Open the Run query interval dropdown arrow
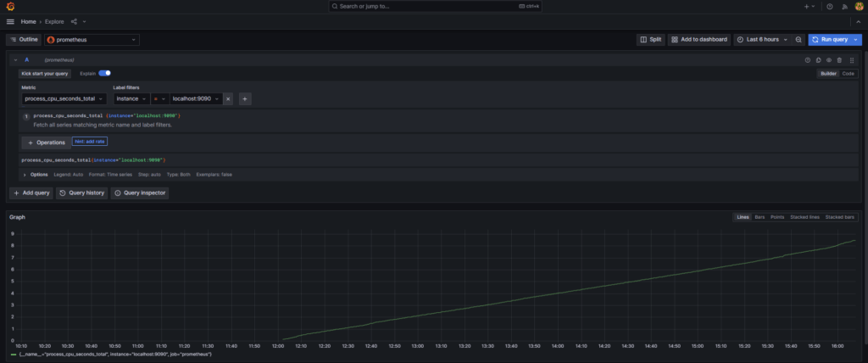The image size is (868, 363). [856, 40]
